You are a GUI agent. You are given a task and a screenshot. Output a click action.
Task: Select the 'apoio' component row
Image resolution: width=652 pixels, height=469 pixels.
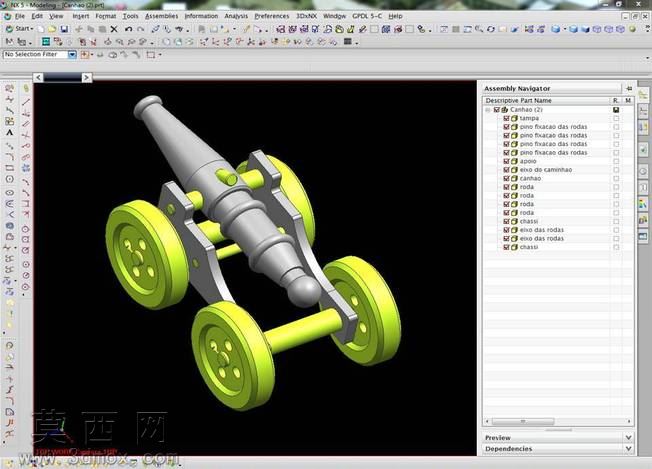(528, 161)
